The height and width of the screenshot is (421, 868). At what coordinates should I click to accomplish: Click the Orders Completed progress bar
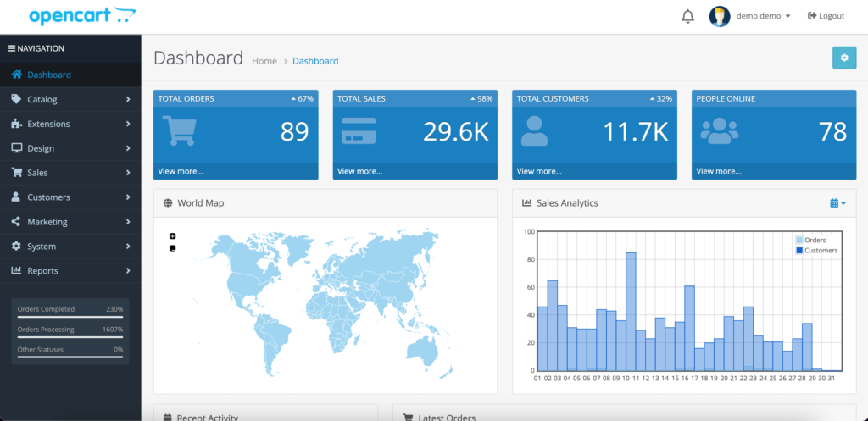point(70,317)
